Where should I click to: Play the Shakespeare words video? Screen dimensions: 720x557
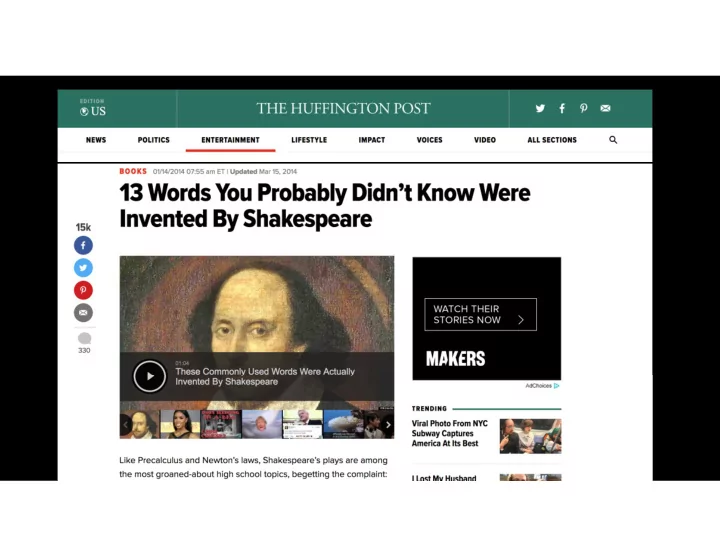150,376
